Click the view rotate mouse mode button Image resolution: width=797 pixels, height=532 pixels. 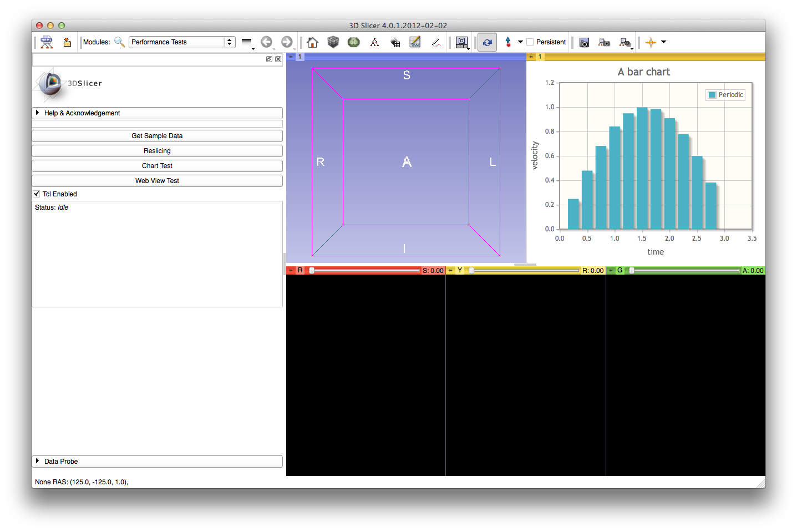[487, 42]
